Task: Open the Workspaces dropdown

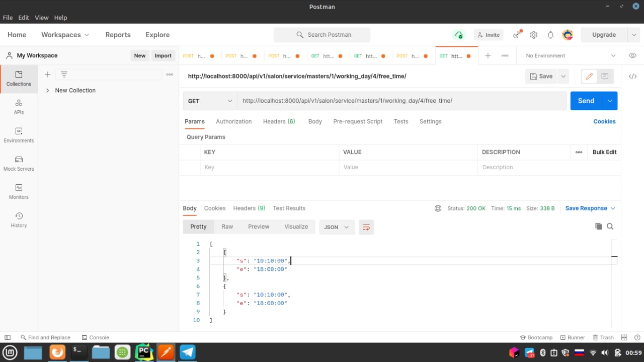Action: coord(65,35)
